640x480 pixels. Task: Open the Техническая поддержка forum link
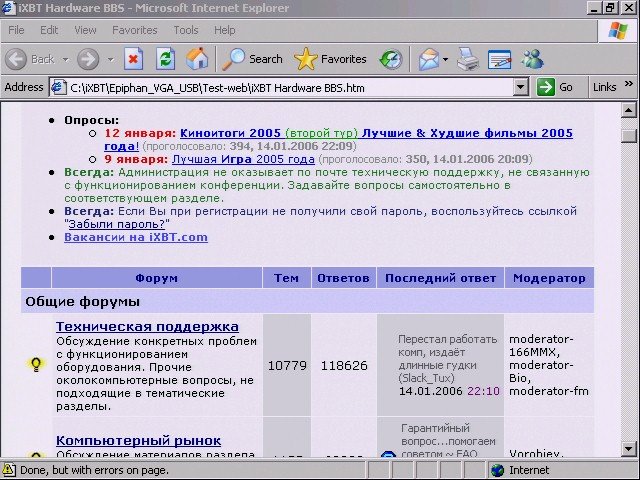pos(147,327)
